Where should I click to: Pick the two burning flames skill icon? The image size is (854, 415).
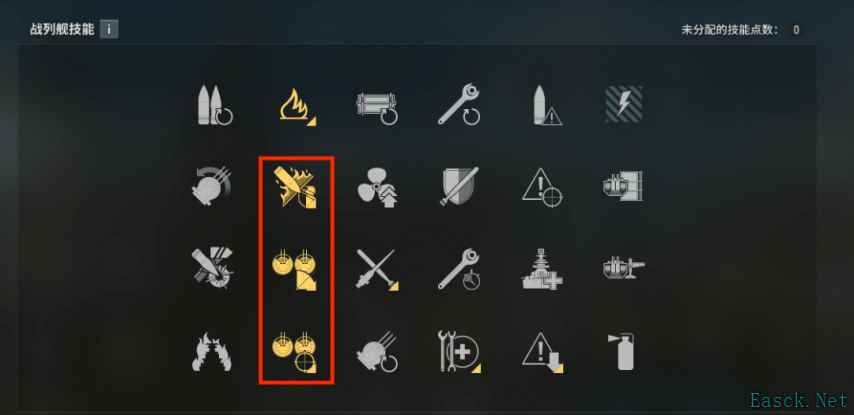[x=212, y=352]
